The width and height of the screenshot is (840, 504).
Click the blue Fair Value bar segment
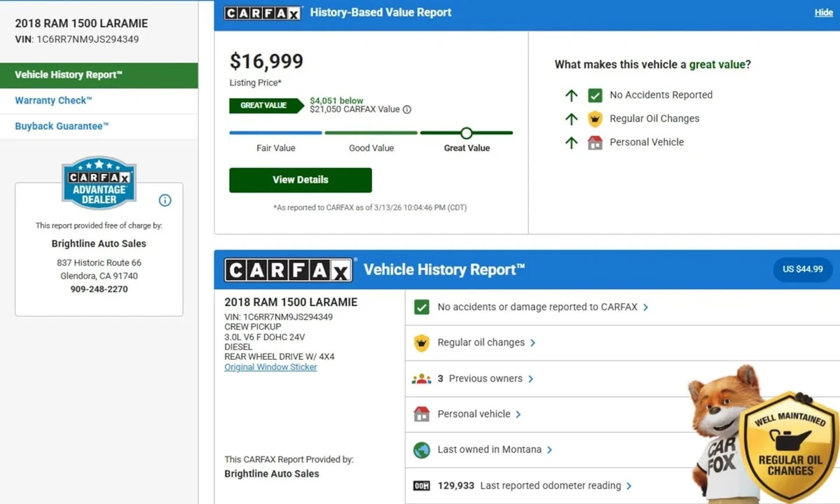tap(276, 133)
